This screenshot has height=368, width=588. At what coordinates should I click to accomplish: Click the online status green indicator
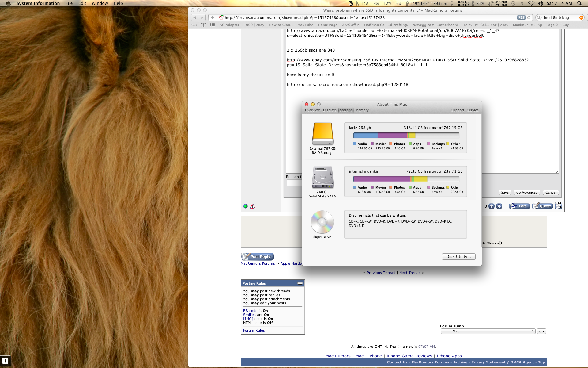[x=245, y=206]
